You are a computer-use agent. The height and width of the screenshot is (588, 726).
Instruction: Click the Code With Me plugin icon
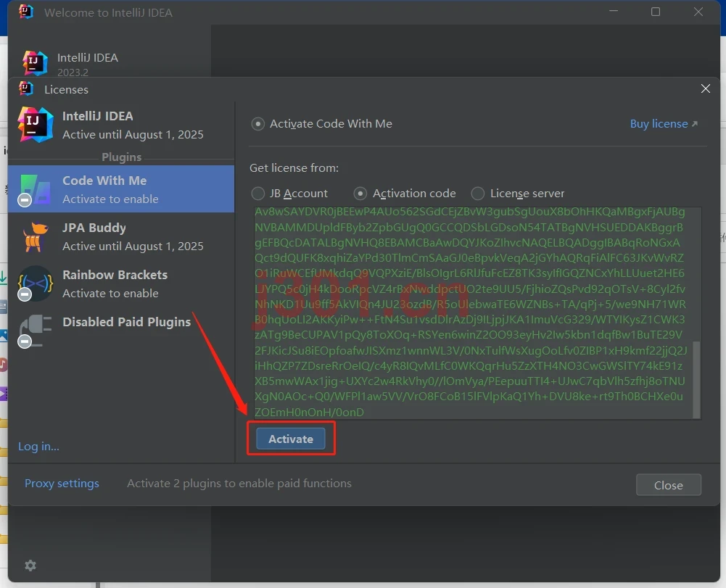tap(36, 189)
